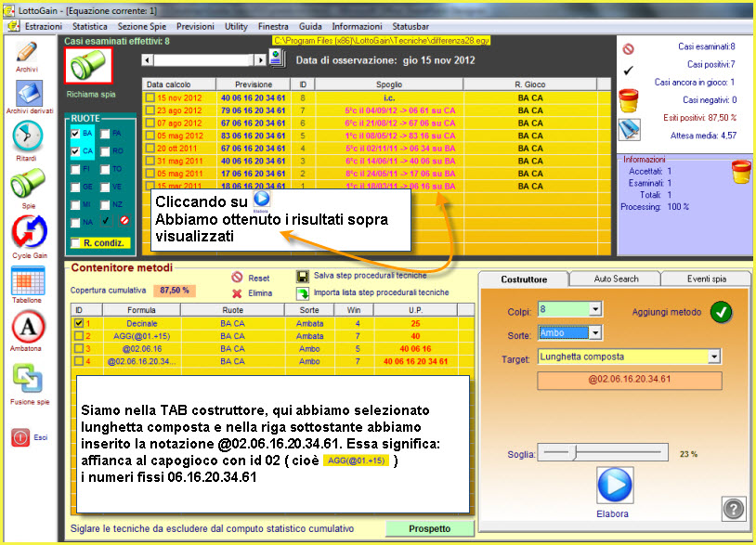Open the Previsioni menu
Screen dimensions: 756x545
(x=195, y=27)
